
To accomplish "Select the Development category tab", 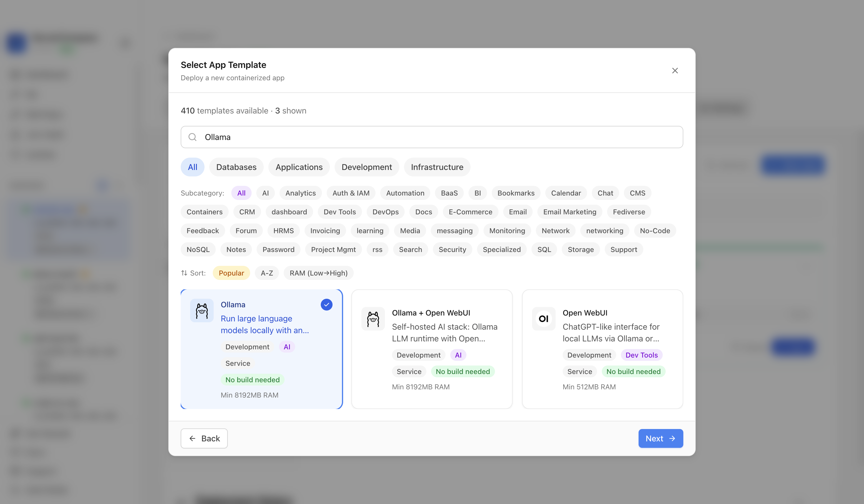I will point(366,167).
